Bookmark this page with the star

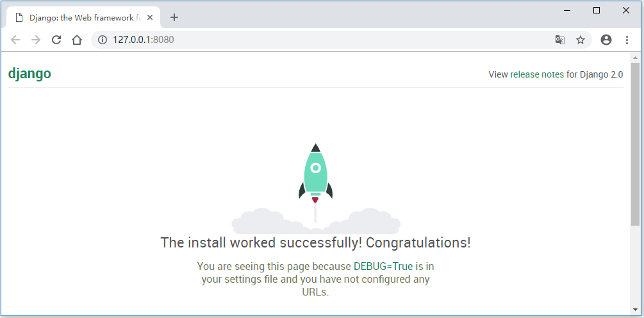point(581,40)
